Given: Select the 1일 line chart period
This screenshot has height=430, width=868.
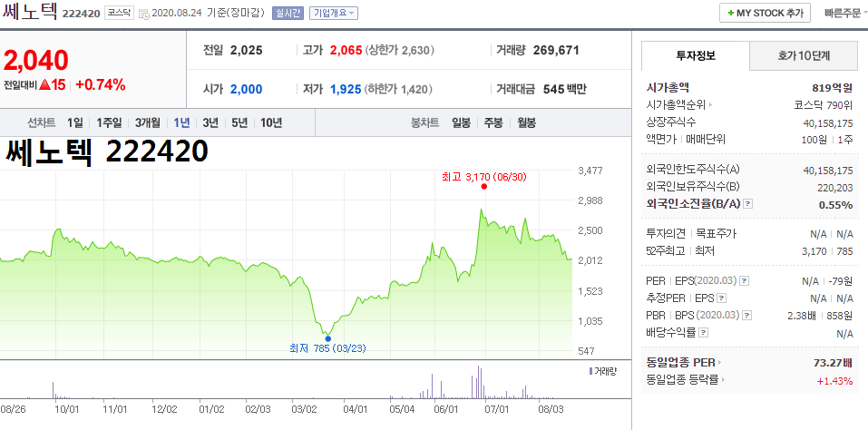Looking at the screenshot, I should (74, 122).
